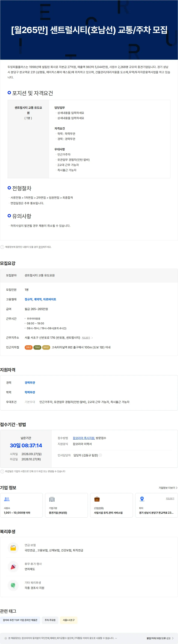
Task: Click the 위치 map pin icon
Action: point(142,499)
